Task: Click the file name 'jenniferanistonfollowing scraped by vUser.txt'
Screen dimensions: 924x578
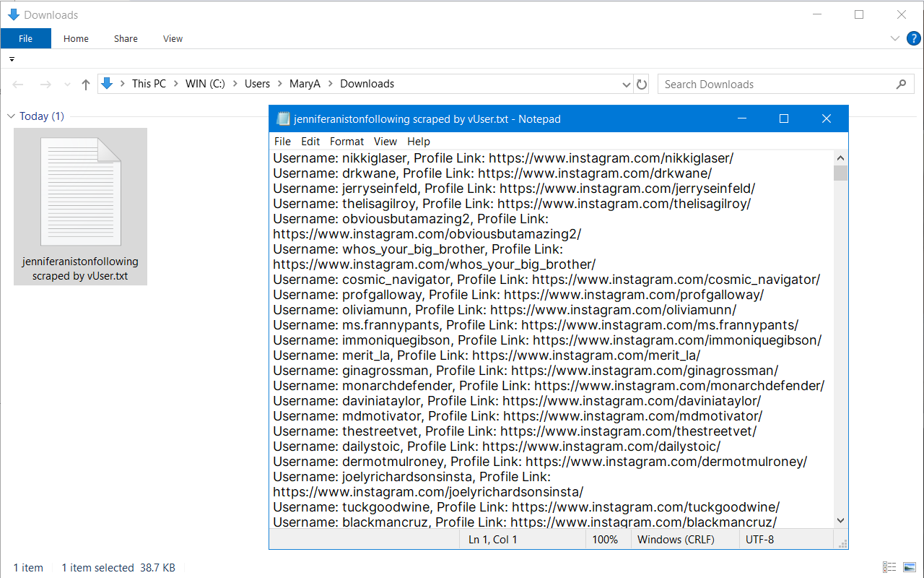Action: (x=80, y=269)
